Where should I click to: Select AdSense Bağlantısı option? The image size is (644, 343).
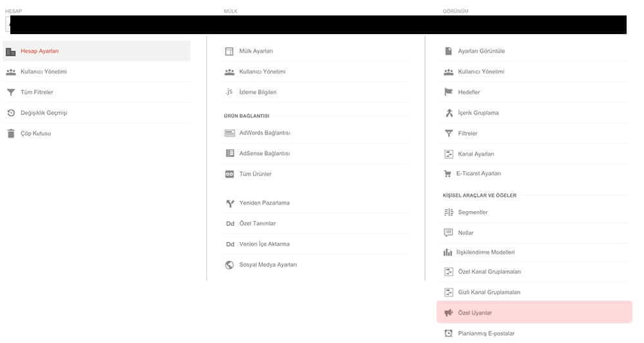[264, 154]
